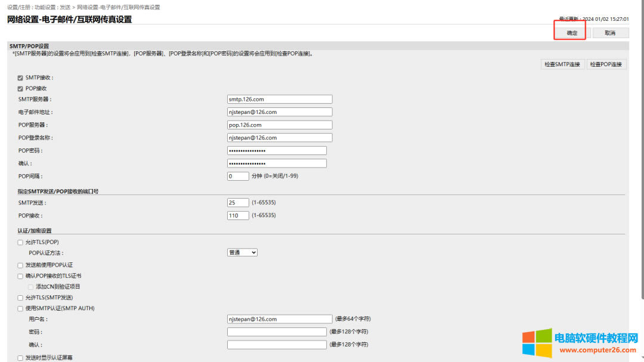
Task: Click the SMTP发送 port field showing 25
Action: [x=238, y=203]
